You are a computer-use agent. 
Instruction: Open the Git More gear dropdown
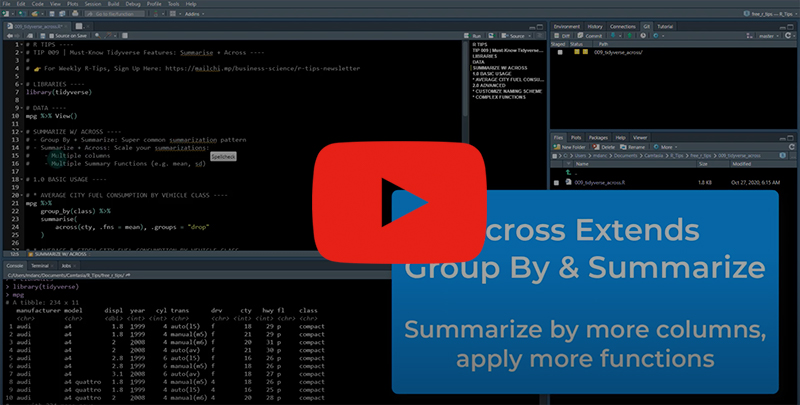tap(658, 36)
